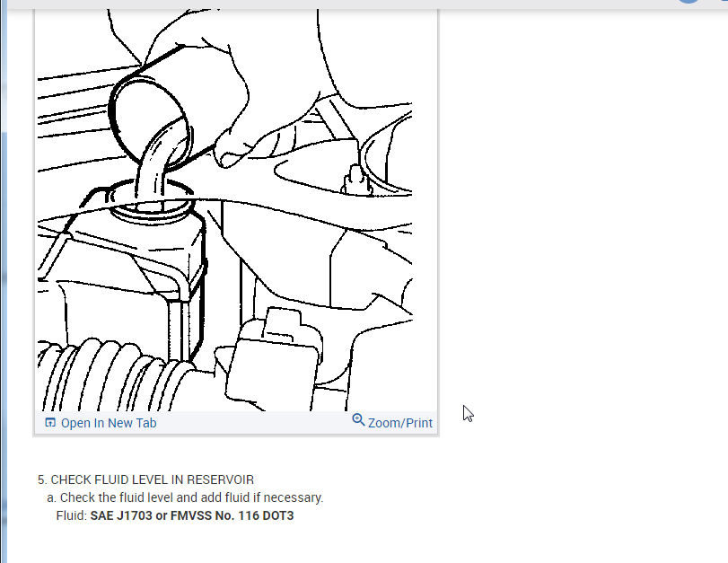Select fluid spec "SAE J1703 or FMVSS No. 116 DOT3"
728x563 pixels.
[192, 516]
